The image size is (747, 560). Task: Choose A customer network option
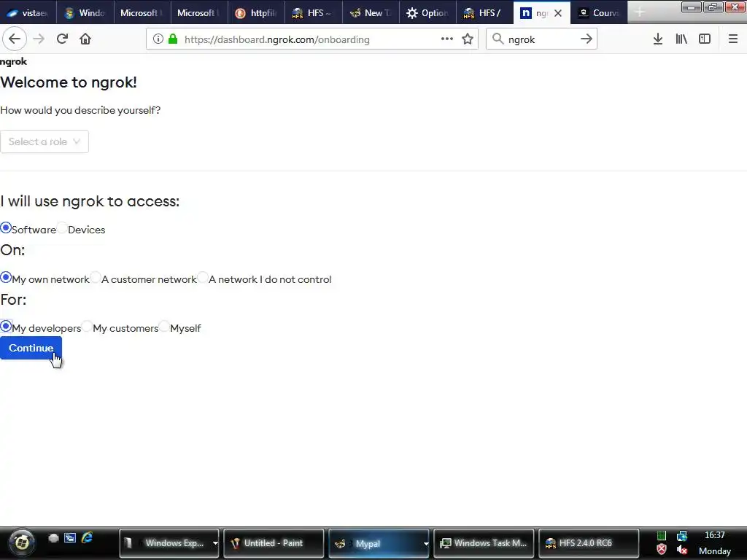point(96,277)
